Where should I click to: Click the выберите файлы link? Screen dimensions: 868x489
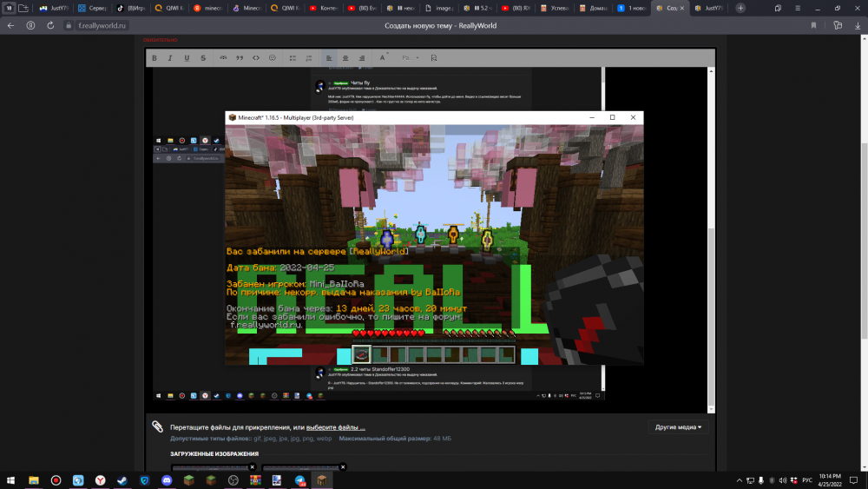pyautogui.click(x=335, y=427)
